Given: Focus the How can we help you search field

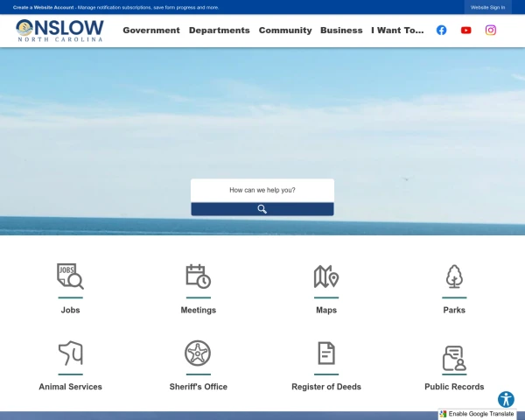Looking at the screenshot, I should tap(262, 190).
